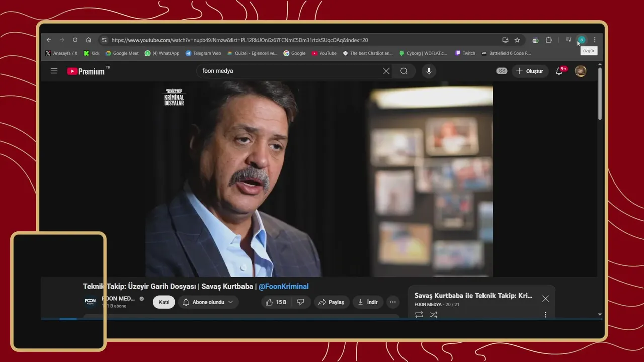Close the playlist panel with X

[x=545, y=299]
